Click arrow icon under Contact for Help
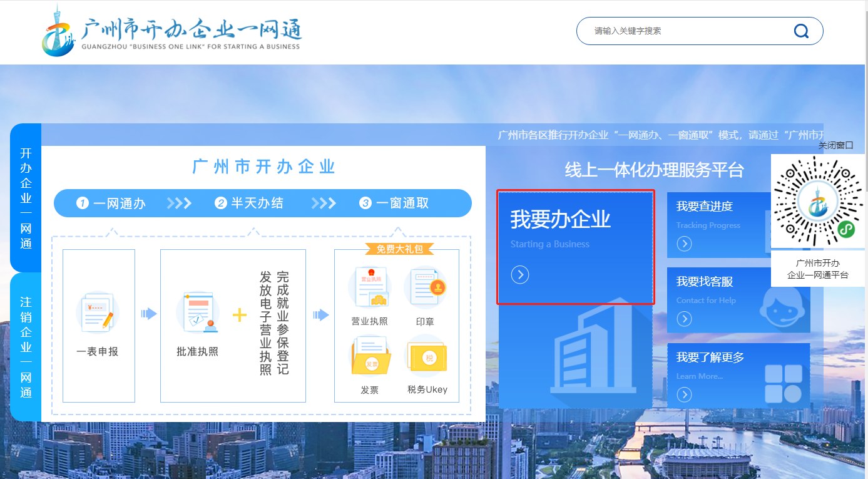868x479 pixels. point(684,319)
